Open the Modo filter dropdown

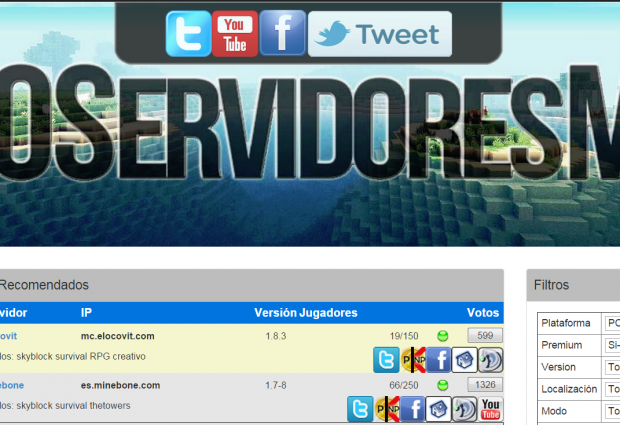point(612,411)
